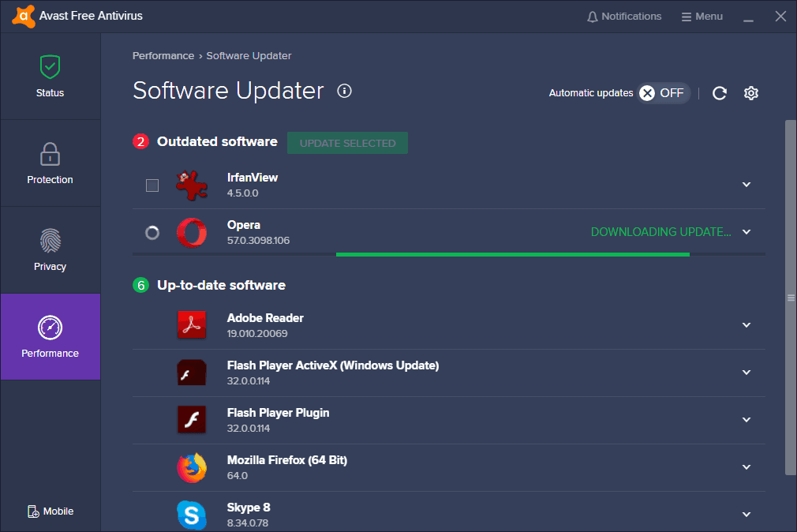This screenshot has width=797, height=532.
Task: Open the Status section in the sidebar
Action: (50, 76)
